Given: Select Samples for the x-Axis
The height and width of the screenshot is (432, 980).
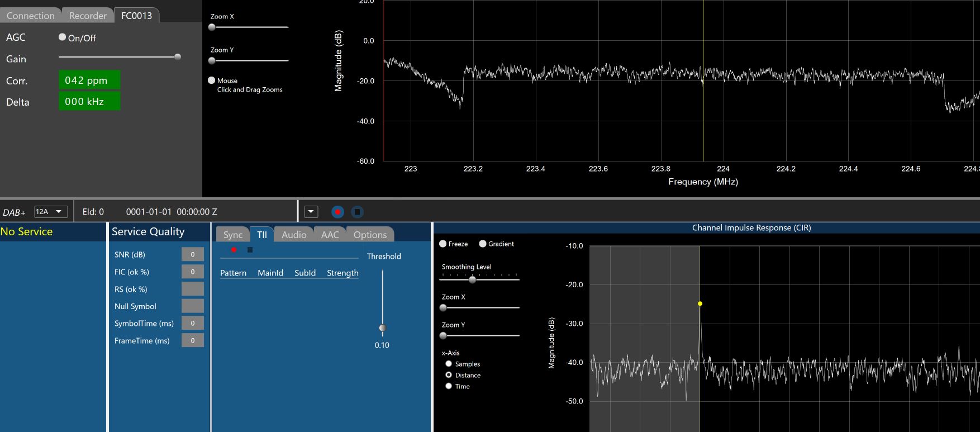Looking at the screenshot, I should (449, 364).
